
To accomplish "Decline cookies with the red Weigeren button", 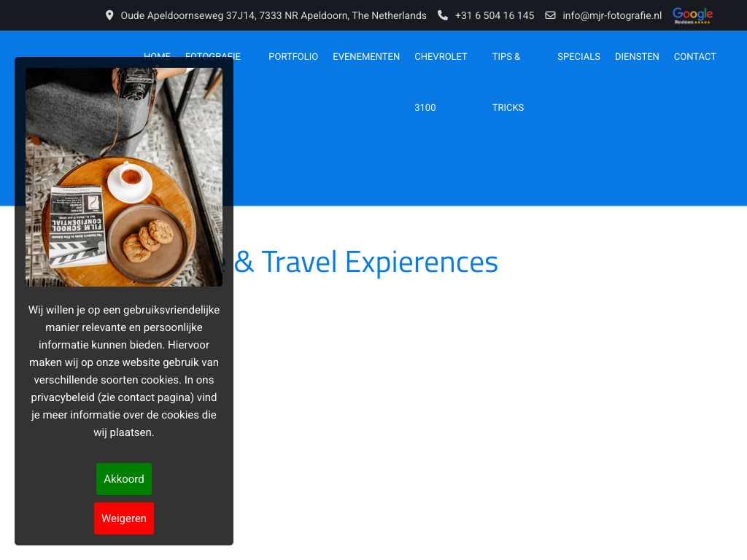I will point(124,518).
